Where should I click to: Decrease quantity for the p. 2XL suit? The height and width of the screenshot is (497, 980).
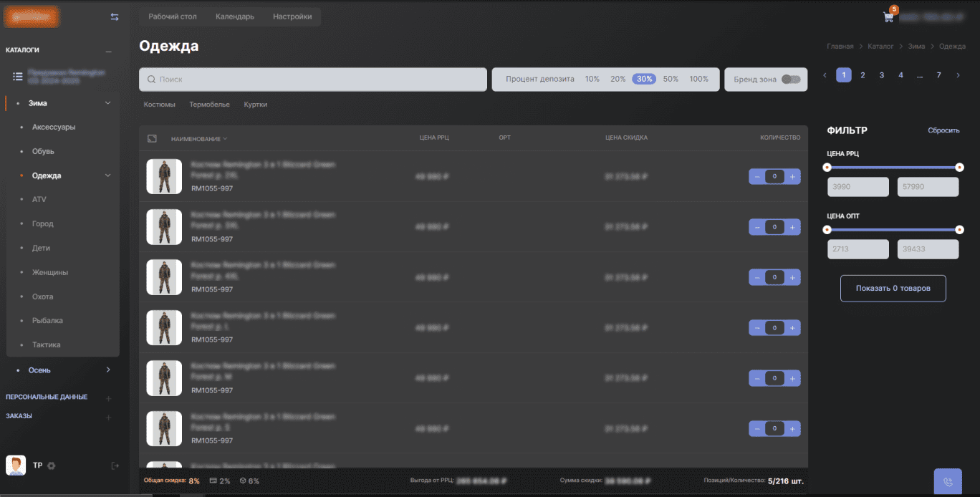pyautogui.click(x=757, y=176)
